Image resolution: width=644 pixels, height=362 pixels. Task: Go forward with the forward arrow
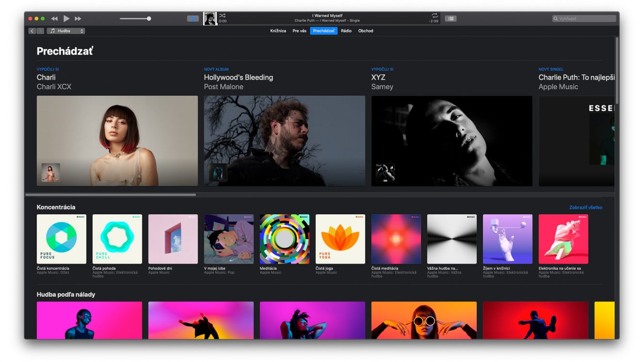(40, 31)
